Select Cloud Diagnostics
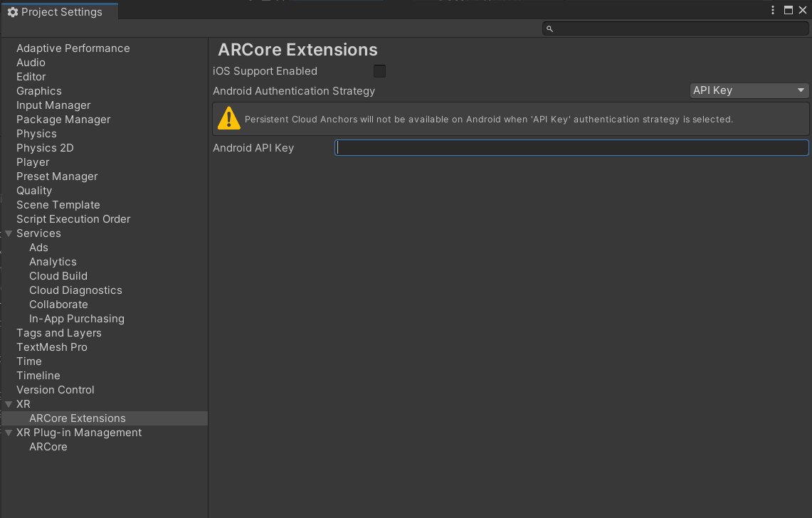Viewport: 812px width, 518px height. 75,290
